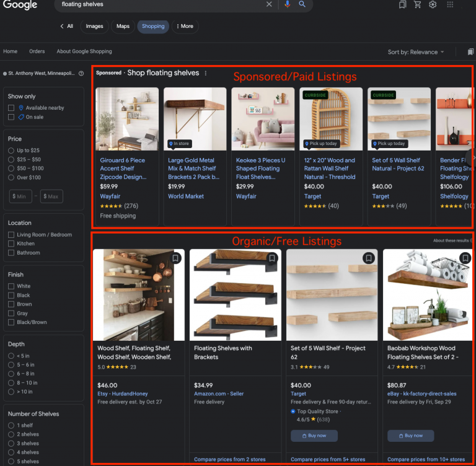Check Kitchen location filter

(11, 244)
